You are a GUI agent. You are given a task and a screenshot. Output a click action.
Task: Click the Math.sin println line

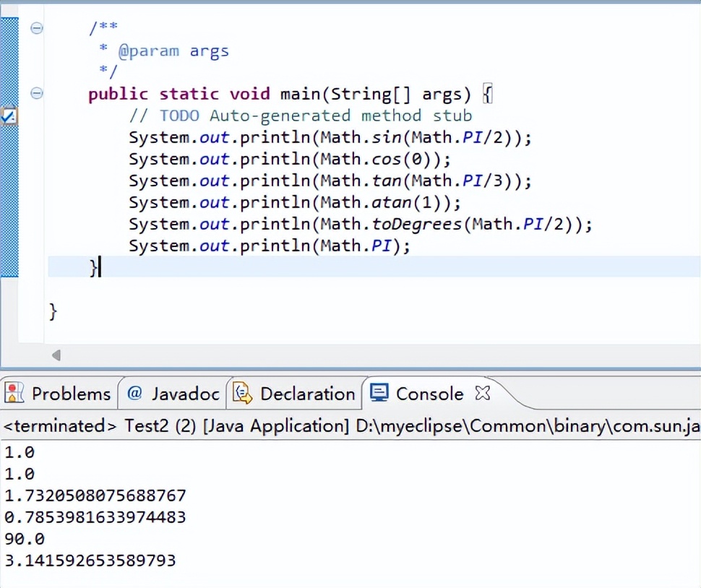point(330,138)
